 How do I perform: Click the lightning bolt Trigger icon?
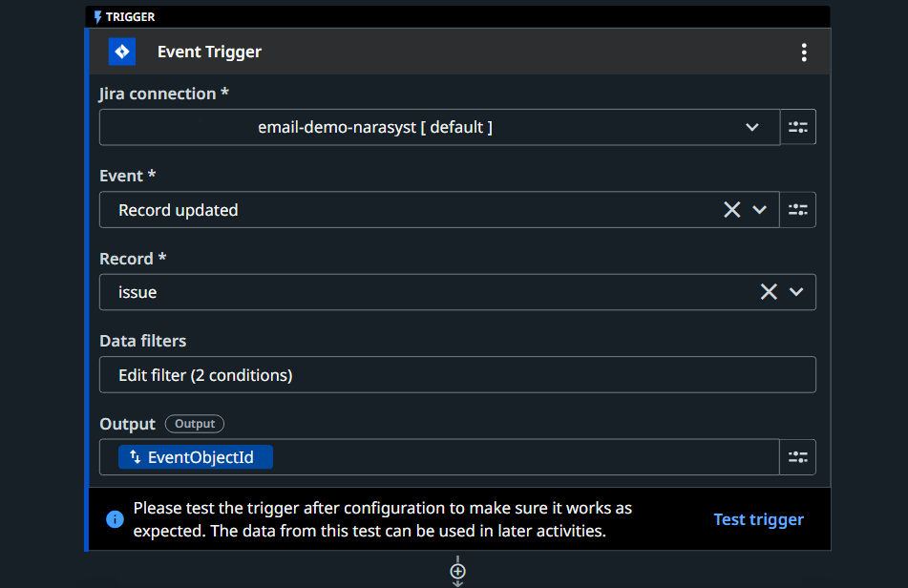[x=97, y=17]
